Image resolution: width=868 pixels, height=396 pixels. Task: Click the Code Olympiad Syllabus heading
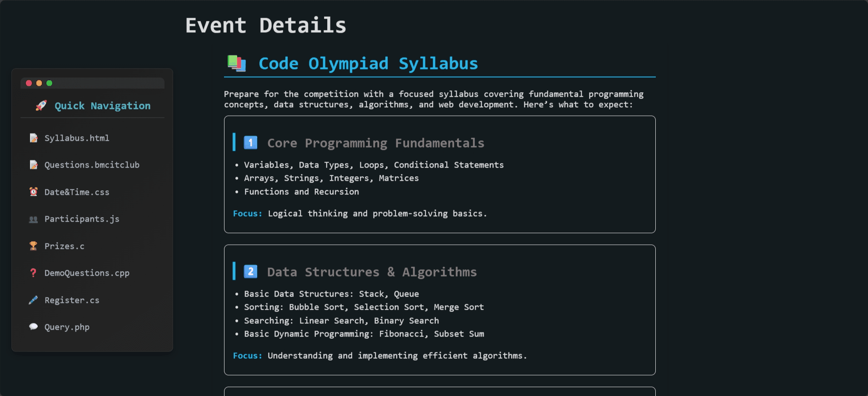pos(368,64)
